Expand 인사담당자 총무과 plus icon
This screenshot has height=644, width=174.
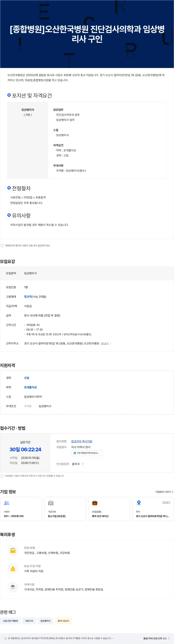(82, 464)
